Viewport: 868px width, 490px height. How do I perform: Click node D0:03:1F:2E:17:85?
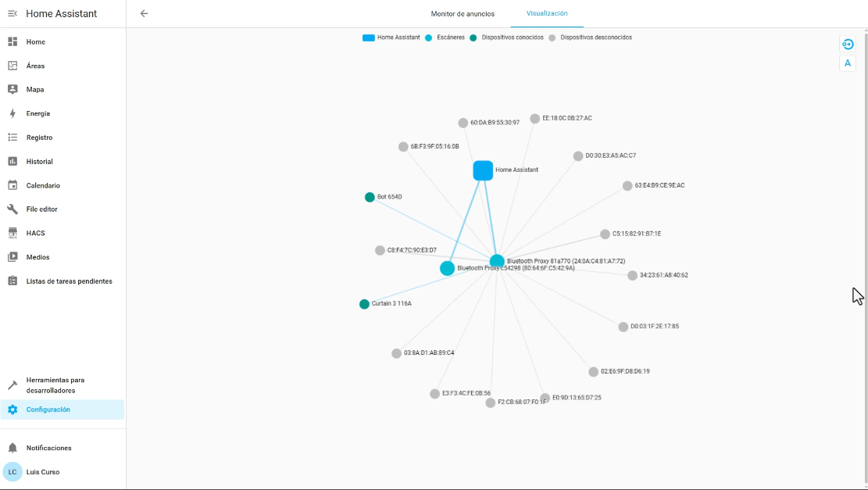623,327
